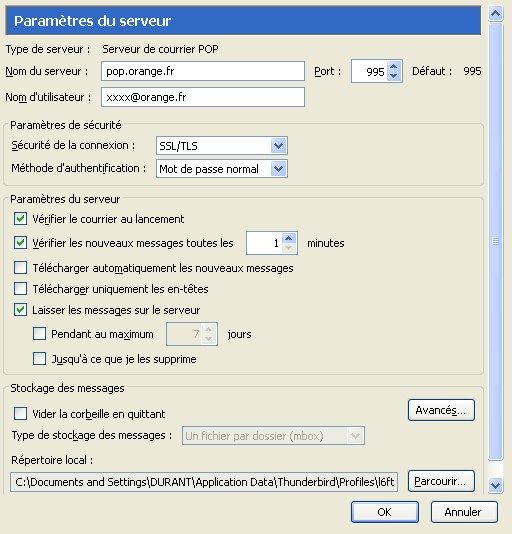The width and height of the screenshot is (512, 534).
Task: Open the Sécurité de la connexion dropdown
Action: (222, 146)
